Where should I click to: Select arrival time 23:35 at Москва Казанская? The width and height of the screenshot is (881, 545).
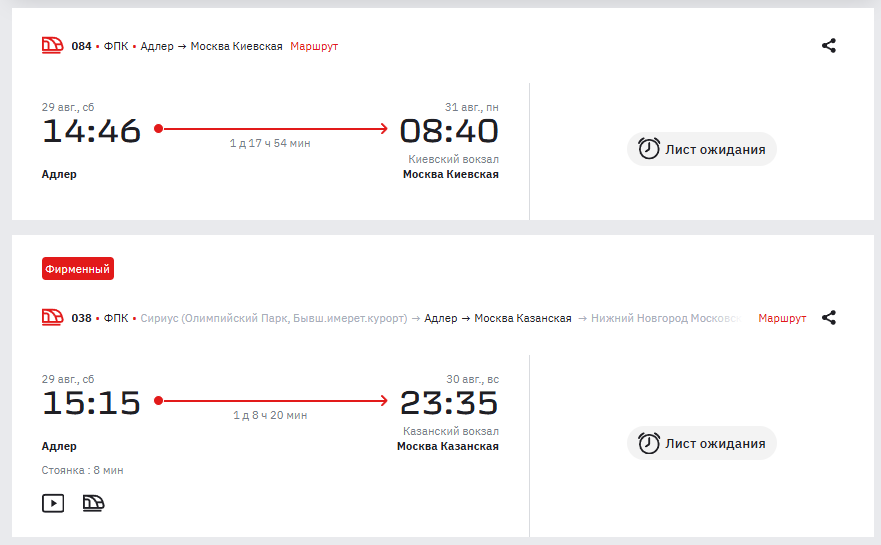pyautogui.click(x=449, y=403)
